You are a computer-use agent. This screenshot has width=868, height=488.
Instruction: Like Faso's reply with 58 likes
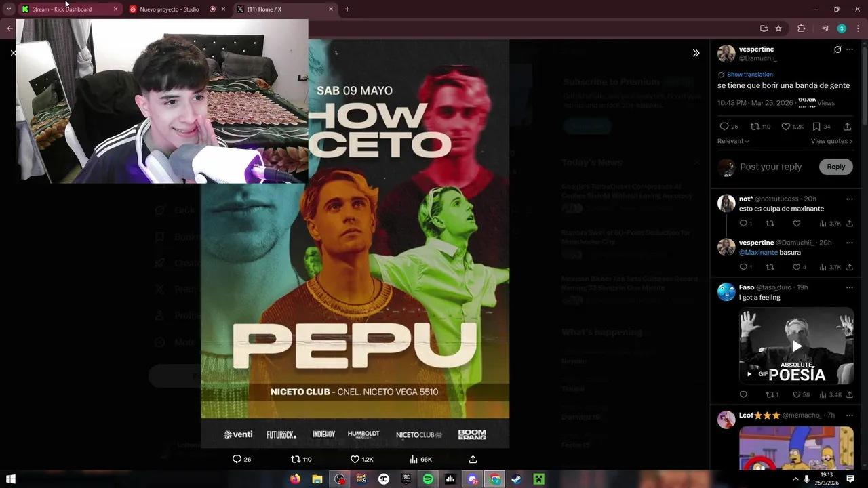[801, 394]
